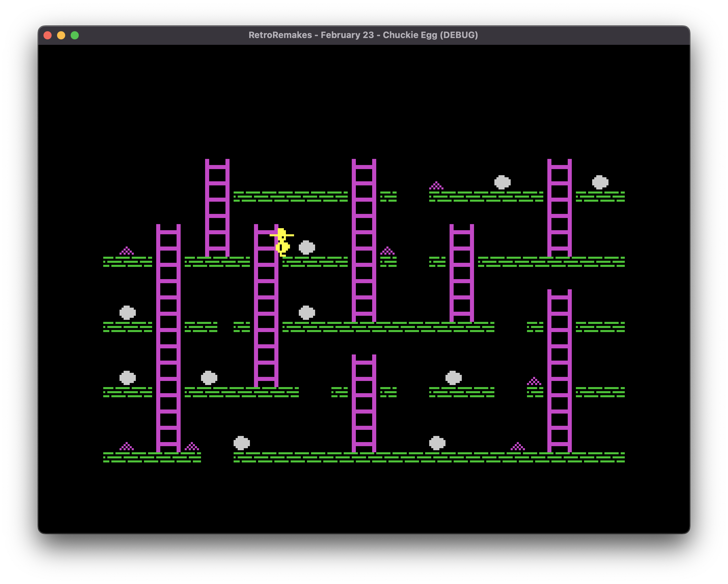This screenshot has height=584, width=728.
Task: Click the short top-left ladder above the second level
Action: click(217, 208)
